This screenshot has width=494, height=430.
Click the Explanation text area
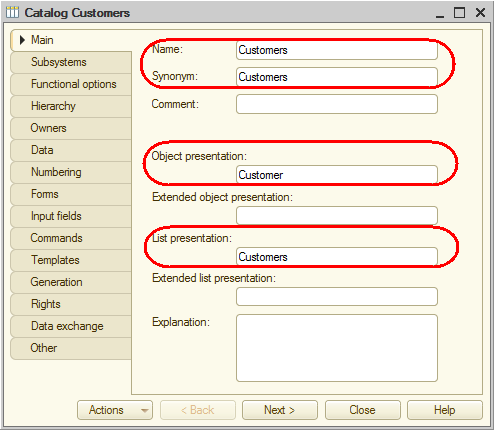pos(337,348)
